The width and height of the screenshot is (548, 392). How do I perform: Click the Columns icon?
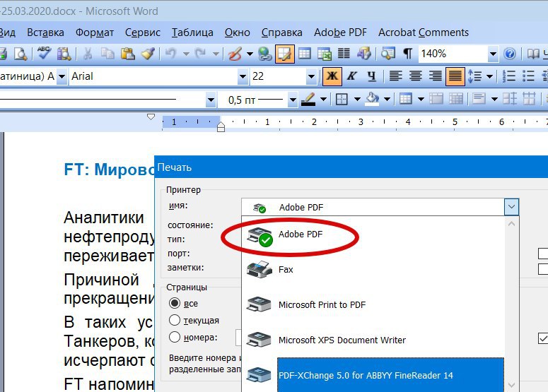pyautogui.click(x=344, y=54)
